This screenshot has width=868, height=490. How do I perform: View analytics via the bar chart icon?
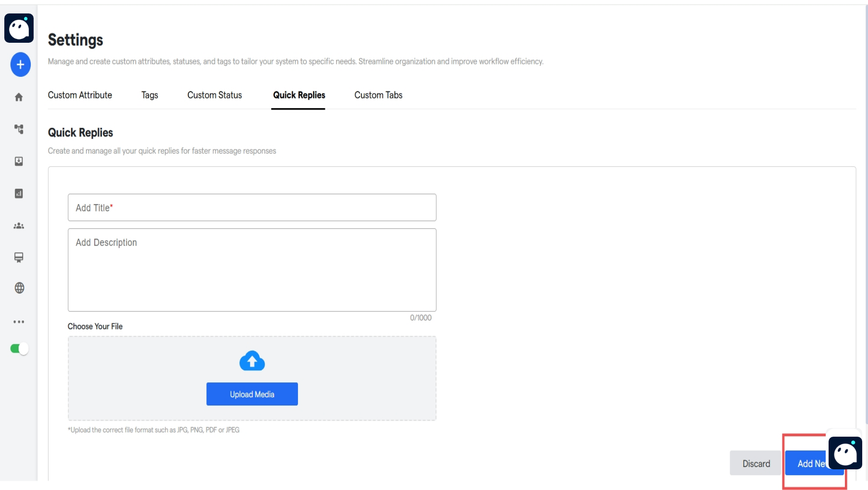coord(19,194)
